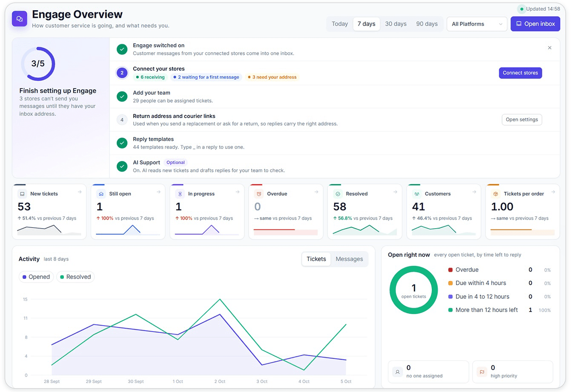This screenshot has width=571, height=392.
Task: Select the Today time range
Action: [x=340, y=24]
